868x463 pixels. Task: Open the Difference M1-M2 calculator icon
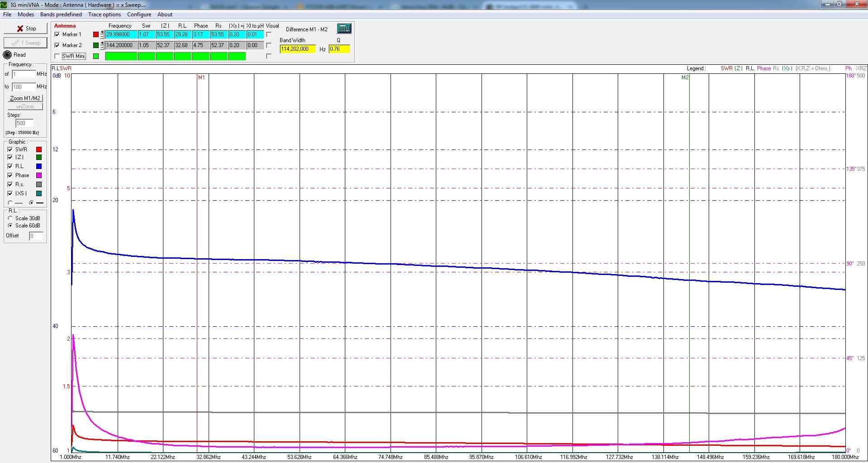[344, 29]
